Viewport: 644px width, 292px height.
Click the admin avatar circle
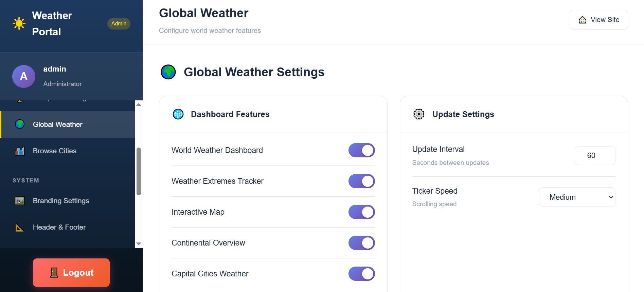click(x=24, y=76)
